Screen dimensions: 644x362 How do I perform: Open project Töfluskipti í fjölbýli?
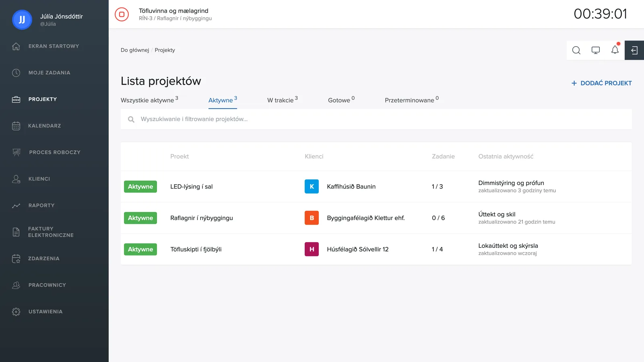pyautogui.click(x=196, y=249)
